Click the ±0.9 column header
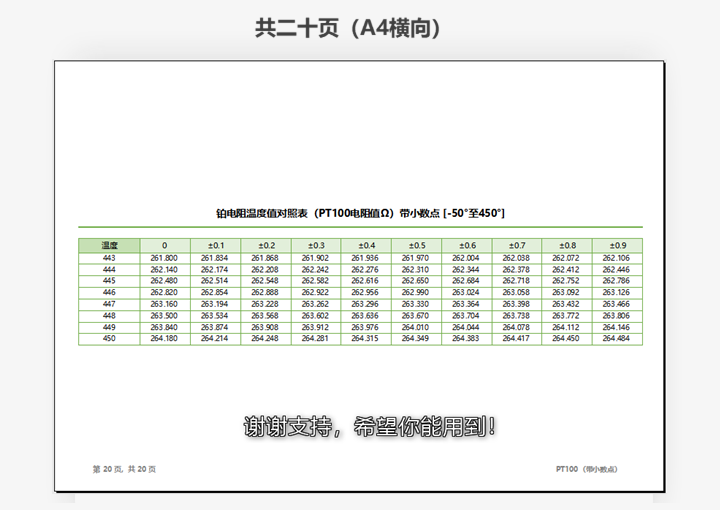The width and height of the screenshot is (720, 510). click(x=617, y=245)
